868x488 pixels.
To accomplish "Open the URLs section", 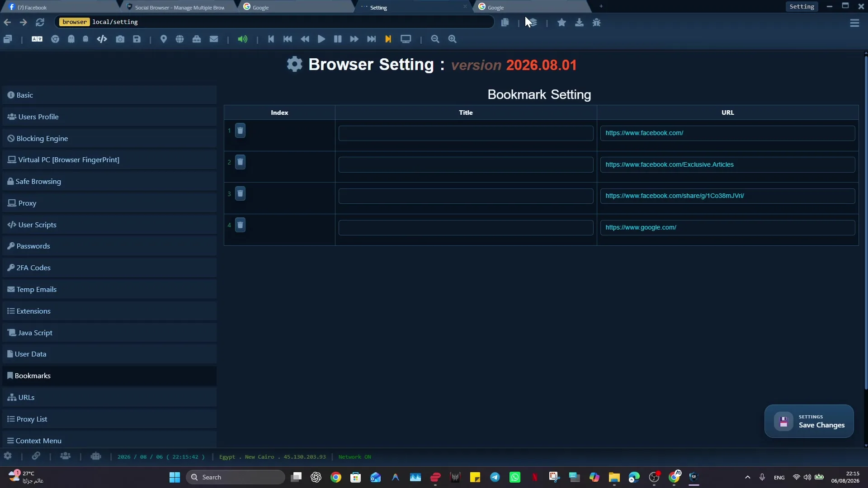I will click(x=109, y=398).
